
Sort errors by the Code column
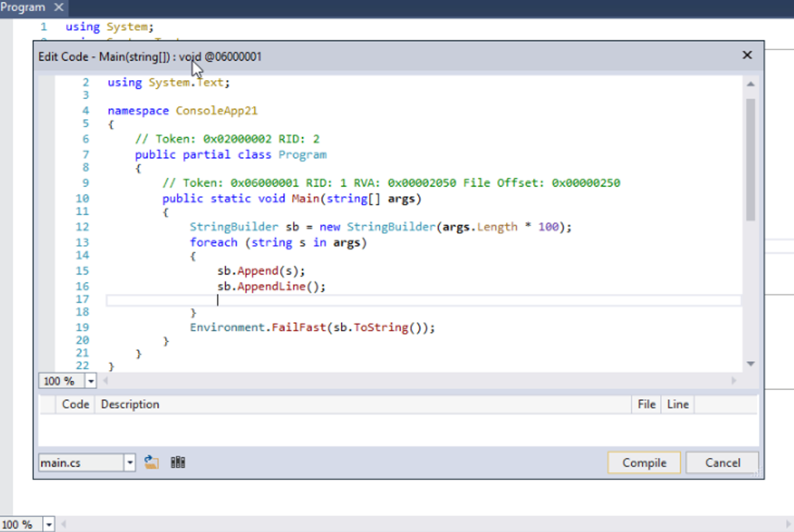[x=76, y=404]
